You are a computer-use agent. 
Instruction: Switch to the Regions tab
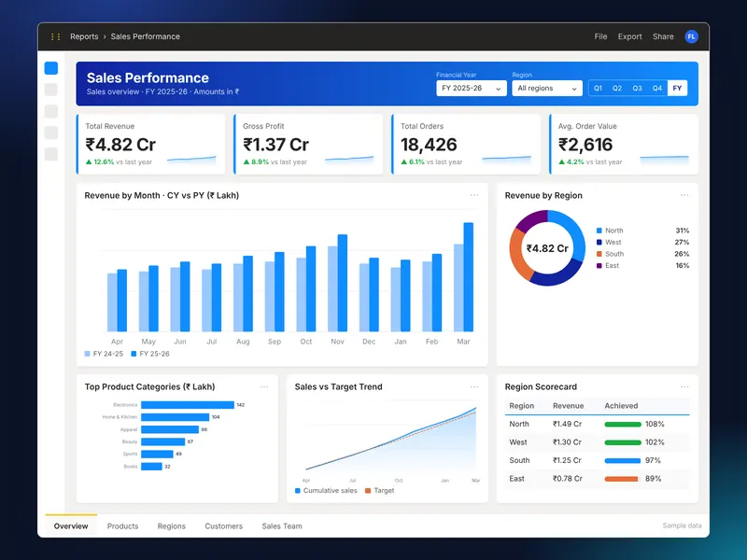[x=172, y=526]
